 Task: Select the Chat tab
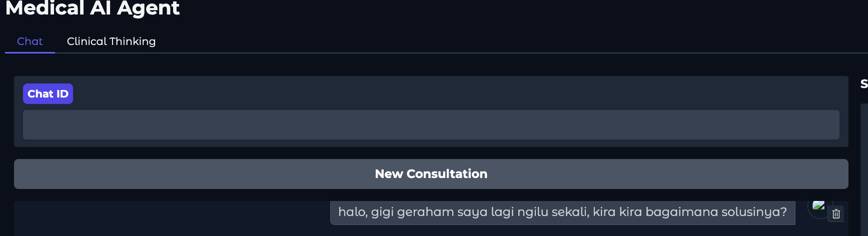pos(30,41)
